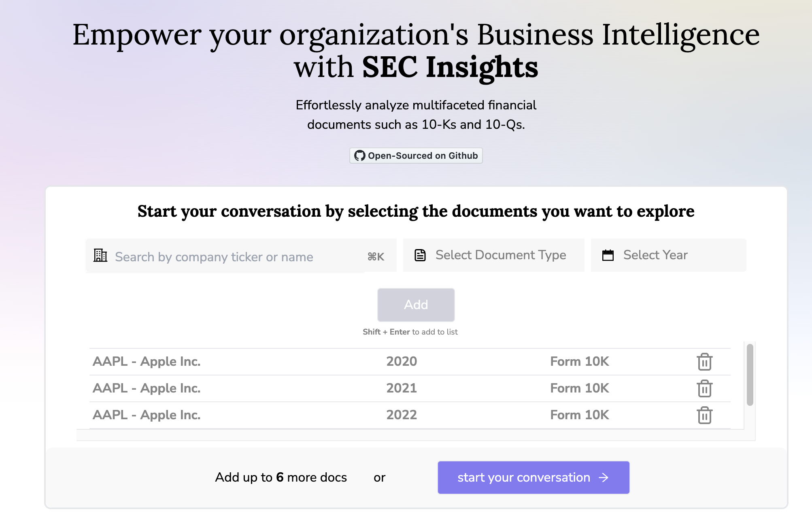Click the building icon in search field

tap(100, 256)
